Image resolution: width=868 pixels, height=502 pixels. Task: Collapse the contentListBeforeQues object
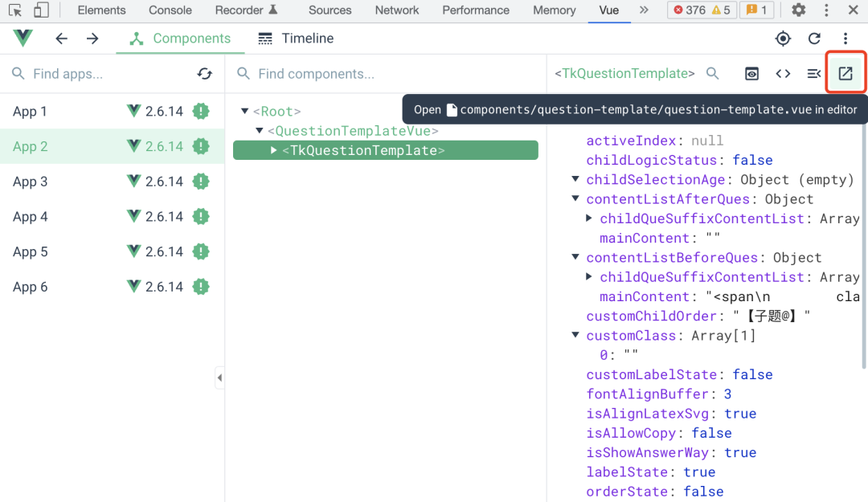(x=575, y=258)
